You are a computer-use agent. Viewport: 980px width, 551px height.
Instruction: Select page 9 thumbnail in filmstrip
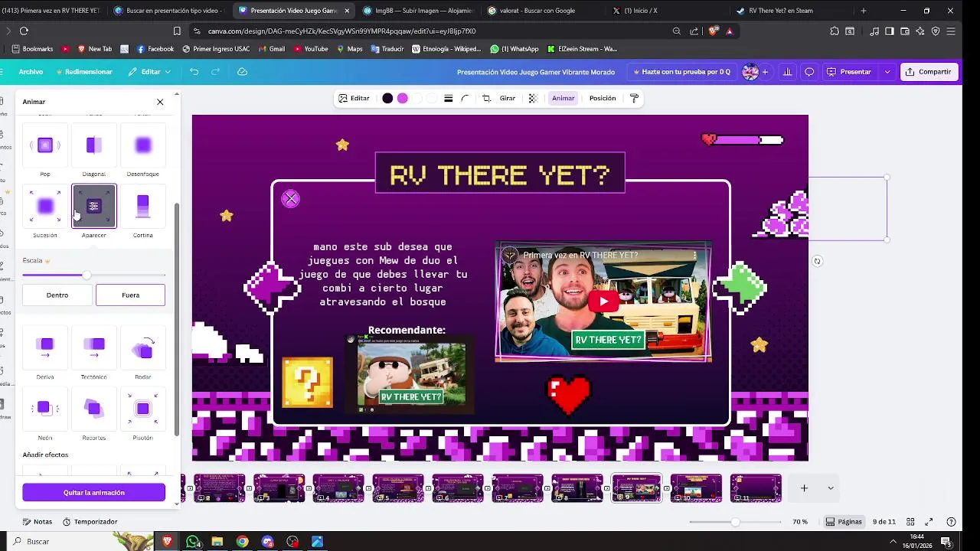(x=636, y=488)
